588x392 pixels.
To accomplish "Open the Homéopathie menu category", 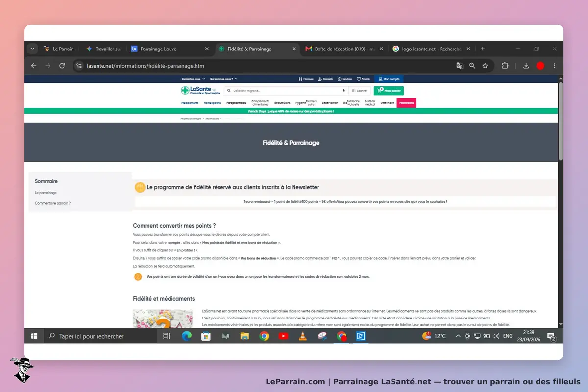I will coord(213,103).
